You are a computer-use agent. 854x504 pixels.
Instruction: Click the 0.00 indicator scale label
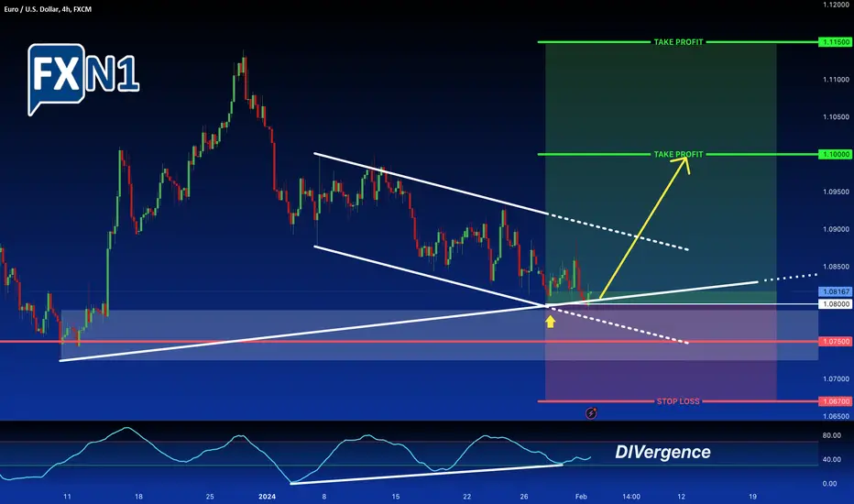coord(829,483)
